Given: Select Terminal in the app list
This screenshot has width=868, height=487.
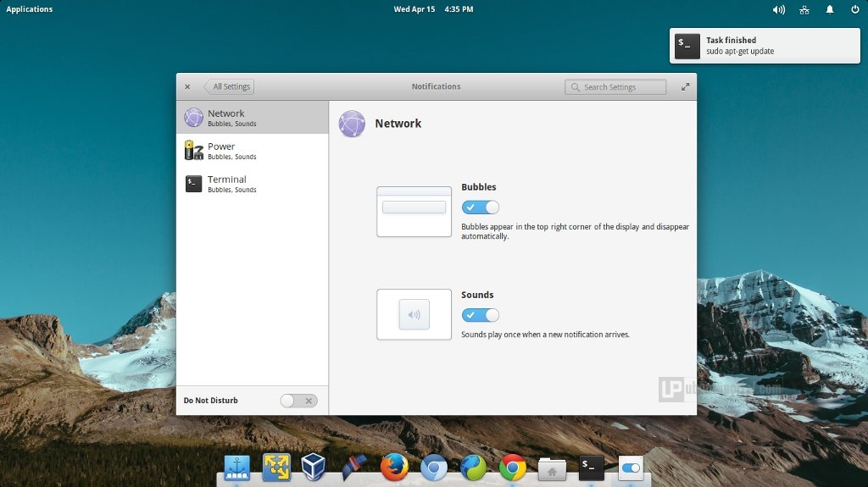Looking at the screenshot, I should coord(252,184).
